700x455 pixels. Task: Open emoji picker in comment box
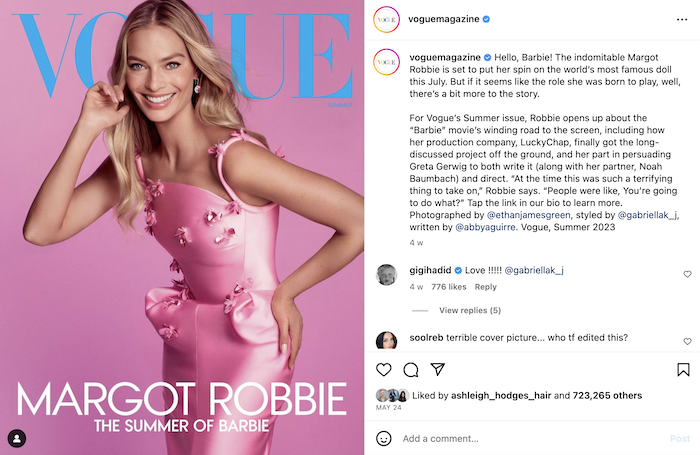pyautogui.click(x=383, y=438)
